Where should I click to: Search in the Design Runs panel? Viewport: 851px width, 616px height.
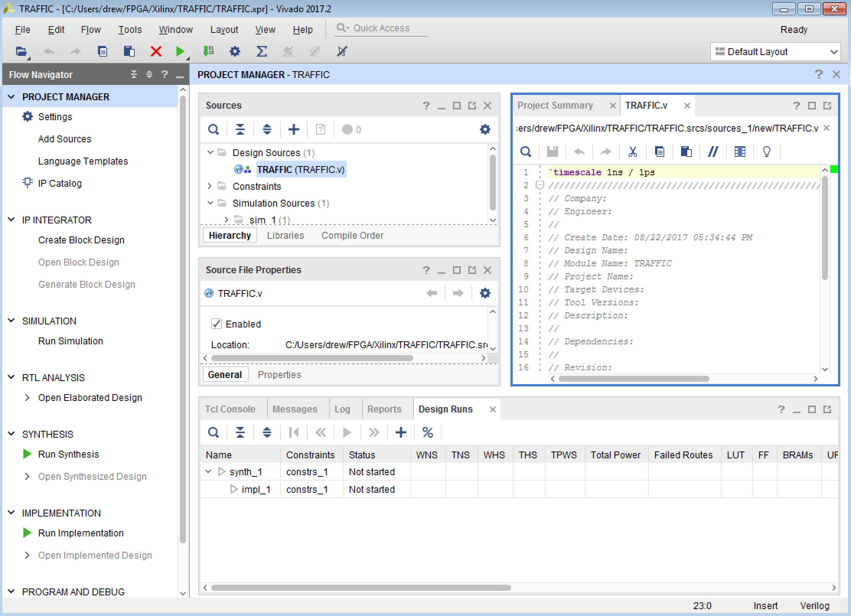[214, 432]
